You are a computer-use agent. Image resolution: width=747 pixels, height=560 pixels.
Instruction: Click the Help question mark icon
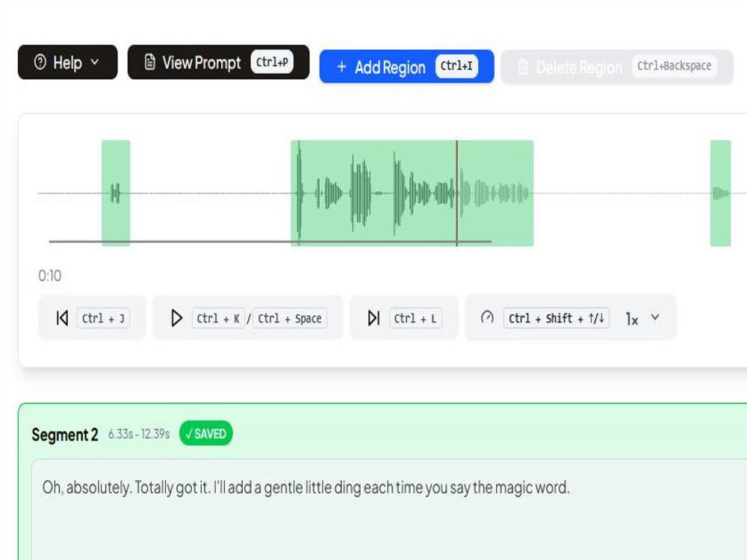point(40,62)
